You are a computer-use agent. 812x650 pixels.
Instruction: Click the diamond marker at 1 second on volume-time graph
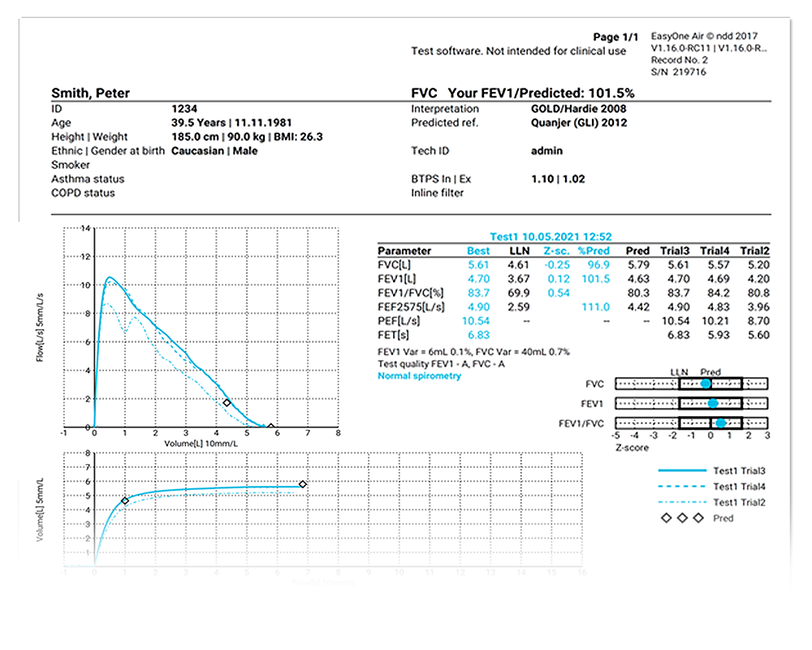[125, 501]
